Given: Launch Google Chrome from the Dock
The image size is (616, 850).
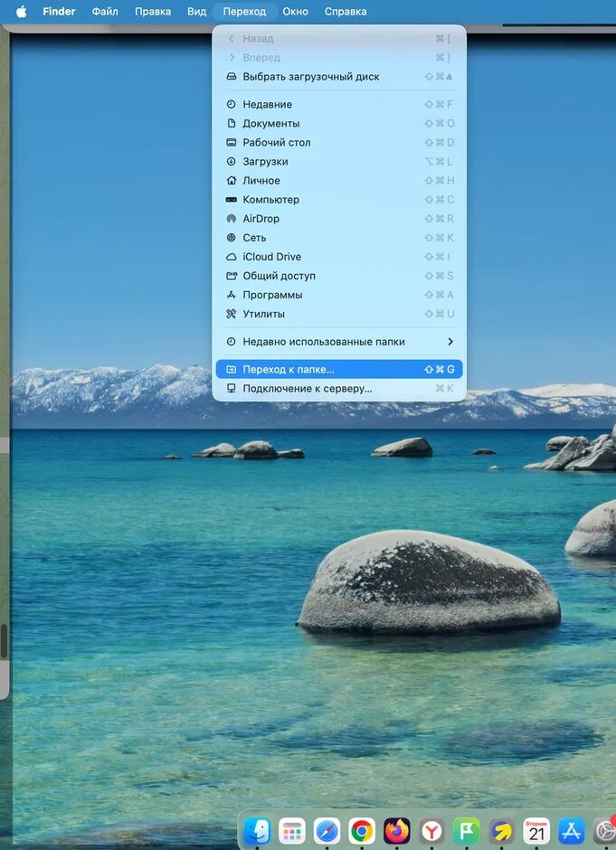Looking at the screenshot, I should (362, 831).
